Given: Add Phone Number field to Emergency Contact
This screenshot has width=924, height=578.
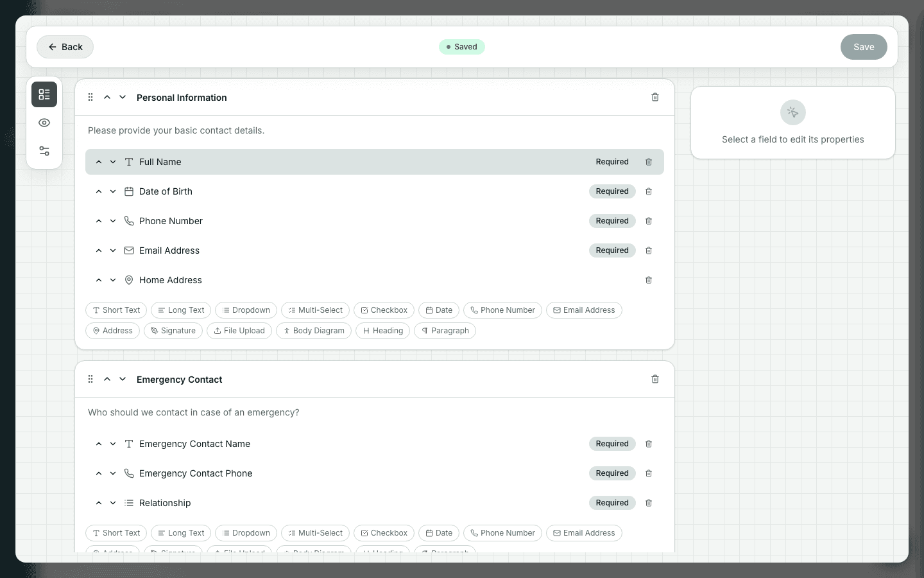Looking at the screenshot, I should point(502,533).
